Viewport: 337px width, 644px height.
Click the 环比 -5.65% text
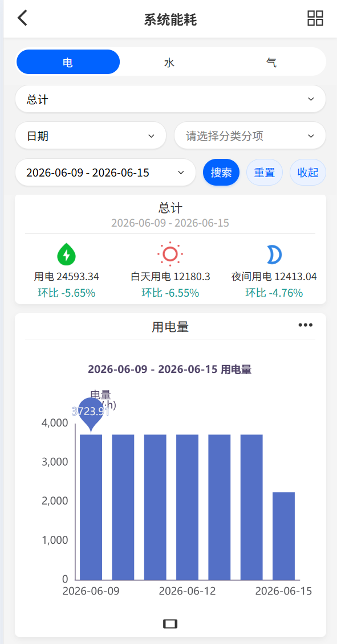point(66,293)
